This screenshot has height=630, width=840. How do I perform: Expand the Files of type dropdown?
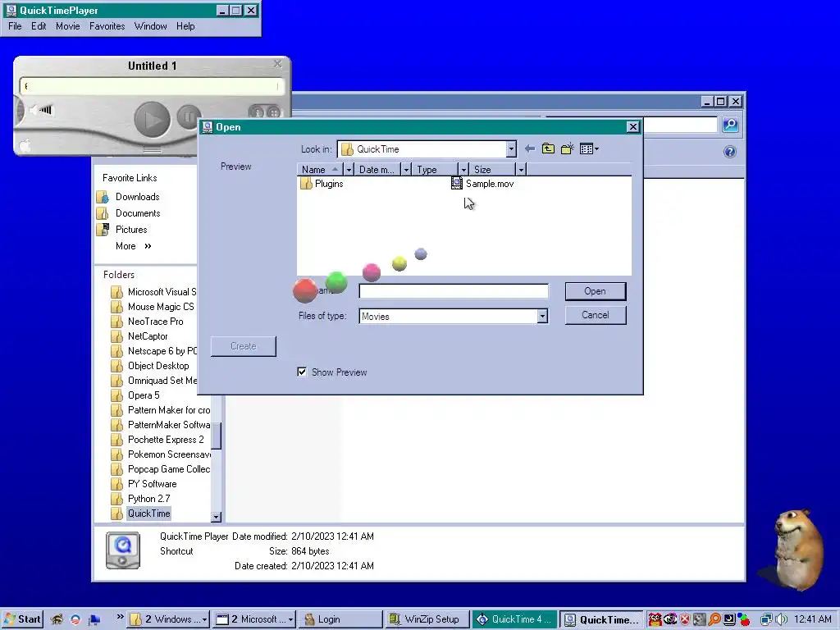(x=542, y=316)
